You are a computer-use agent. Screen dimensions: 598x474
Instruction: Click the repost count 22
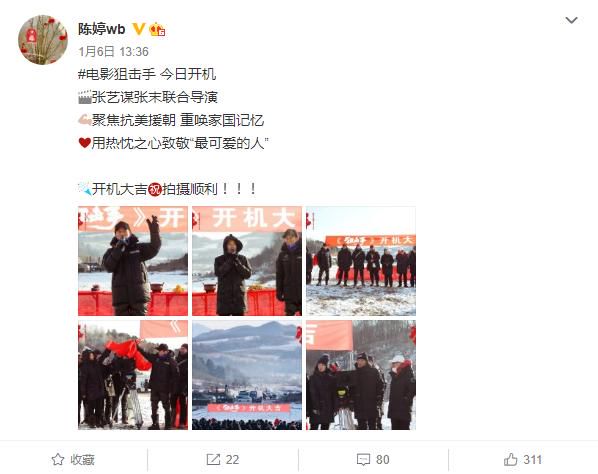(x=232, y=460)
